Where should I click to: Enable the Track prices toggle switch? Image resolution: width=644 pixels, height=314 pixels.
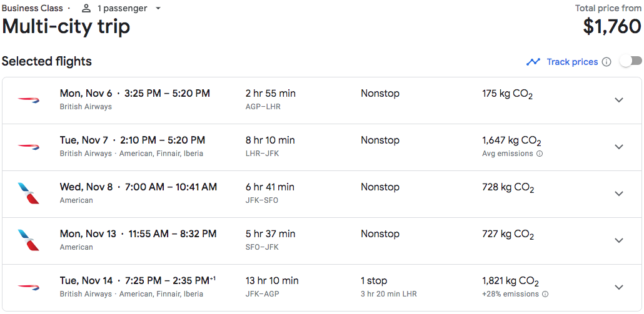tap(631, 61)
